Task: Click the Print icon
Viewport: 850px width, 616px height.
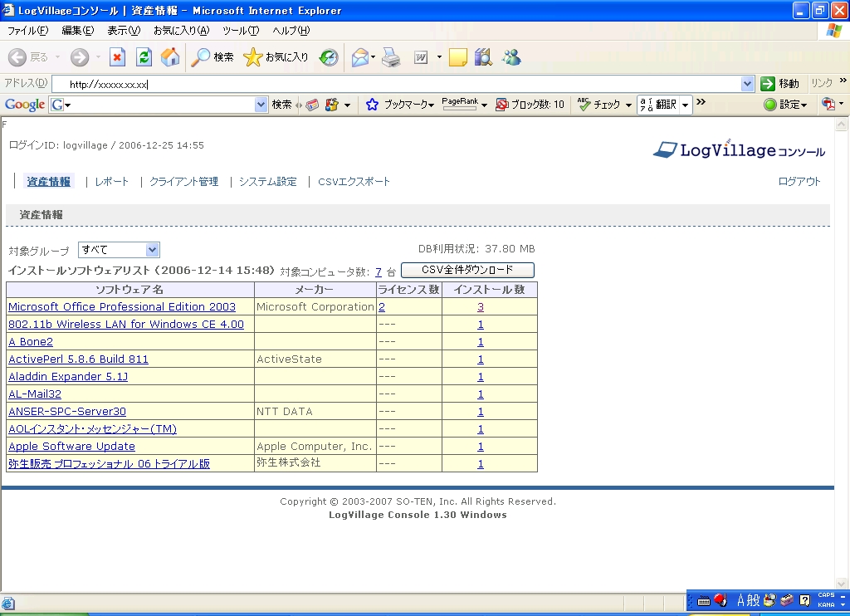Action: coord(391,57)
